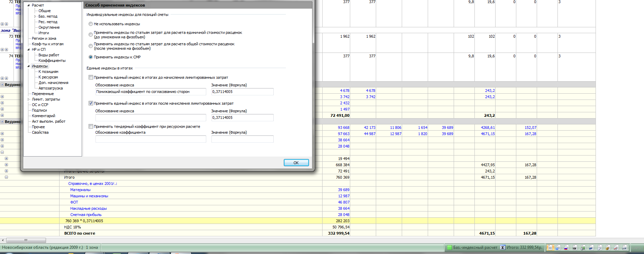Screen dimensions: 644x254
Task: Click the 'ВСЕГО по смете' row label
Action: [x=80, y=234]
